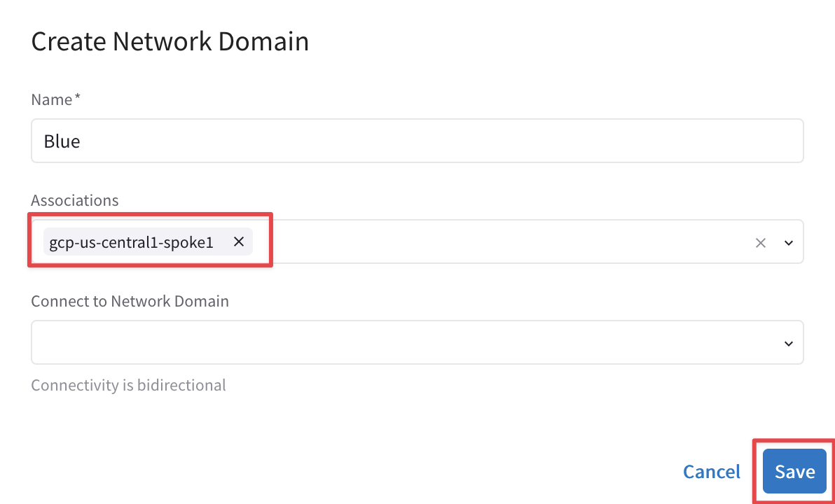This screenshot has height=504, width=835.
Task: Cancel the Create Network Domain dialog
Action: 712,472
